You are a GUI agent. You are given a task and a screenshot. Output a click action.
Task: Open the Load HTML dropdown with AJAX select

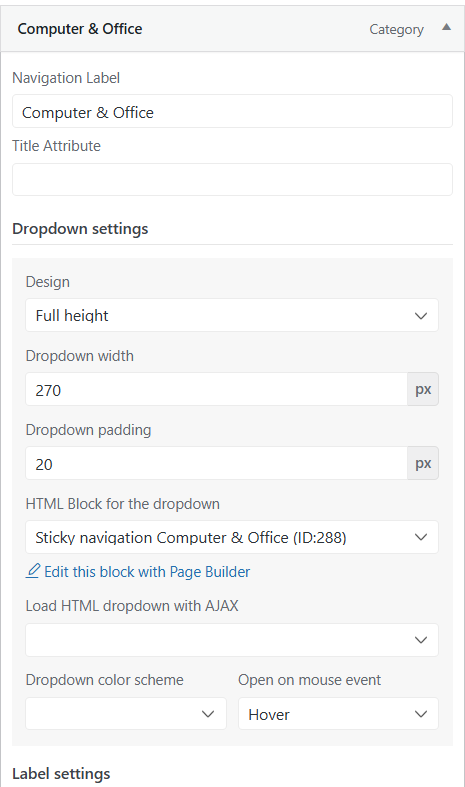coord(232,640)
